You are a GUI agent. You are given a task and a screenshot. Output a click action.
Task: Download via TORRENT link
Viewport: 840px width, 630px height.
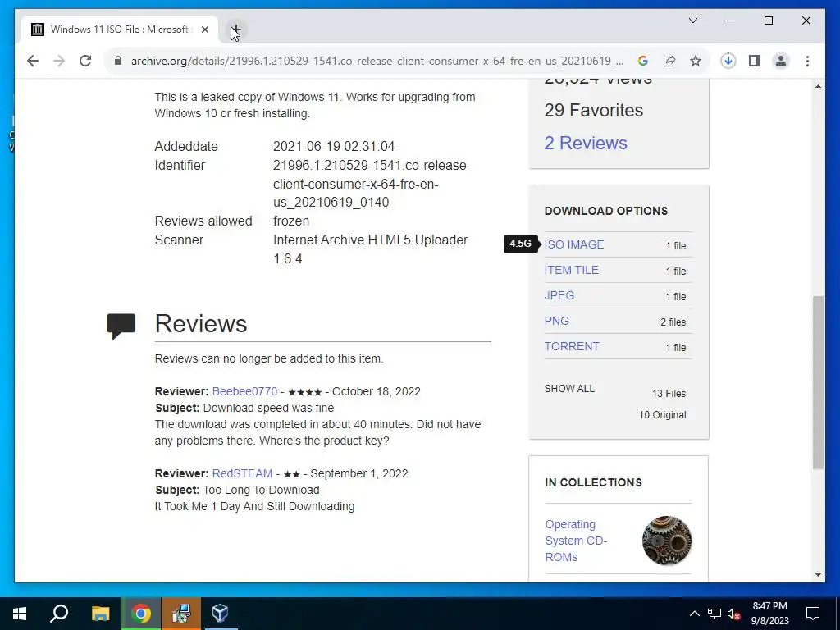pos(572,346)
